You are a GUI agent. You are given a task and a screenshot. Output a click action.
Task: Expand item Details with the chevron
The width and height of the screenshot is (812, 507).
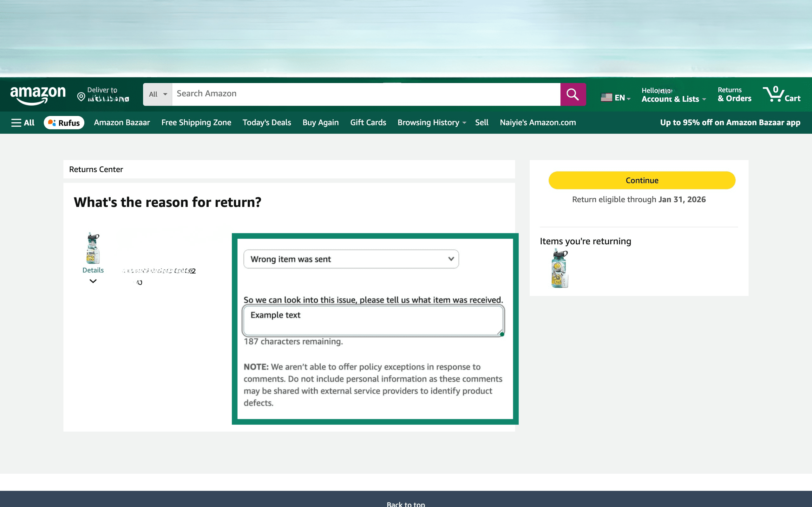(93, 281)
